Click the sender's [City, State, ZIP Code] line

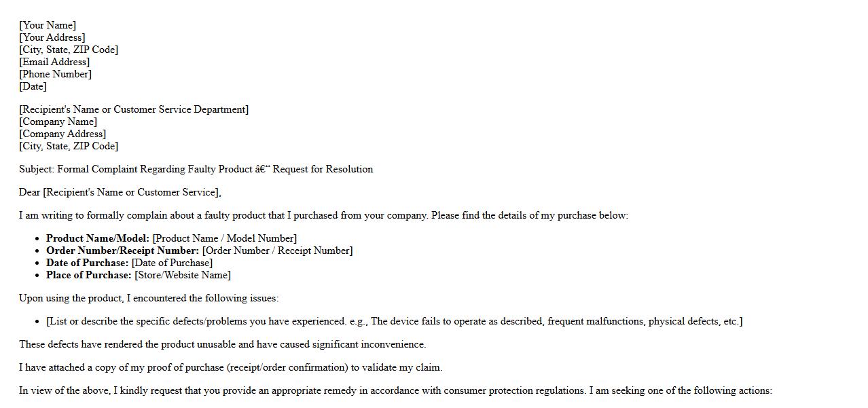69,50
